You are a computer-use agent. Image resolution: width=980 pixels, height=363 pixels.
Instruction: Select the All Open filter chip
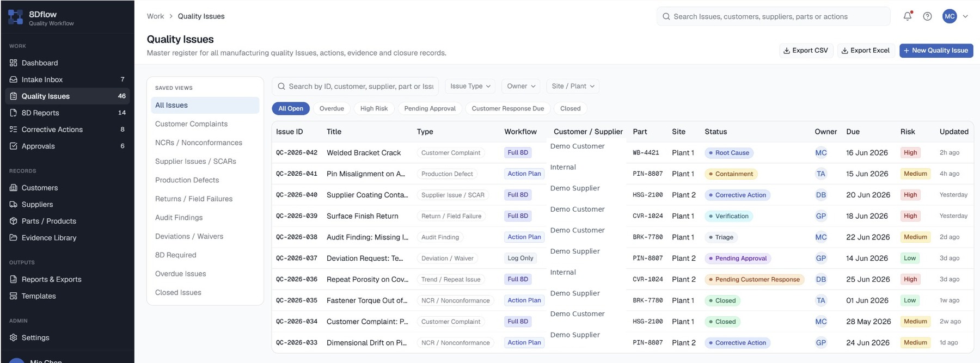pyautogui.click(x=291, y=108)
